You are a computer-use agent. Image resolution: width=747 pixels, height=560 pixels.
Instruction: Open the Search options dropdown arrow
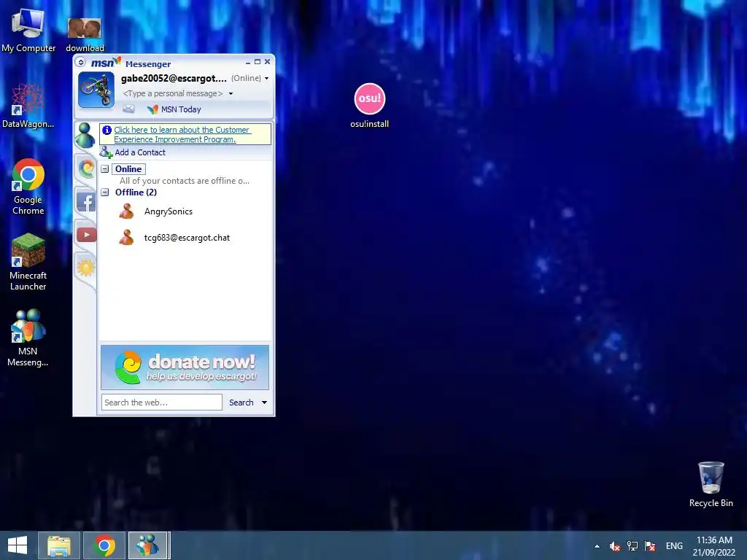pos(264,402)
